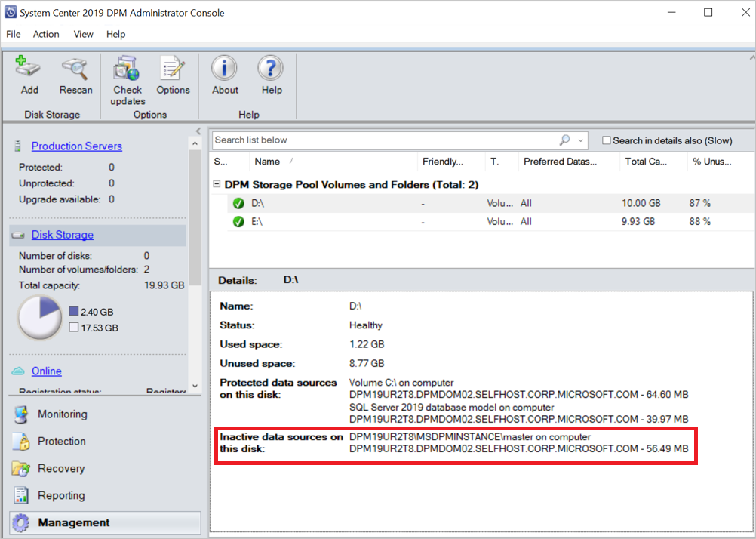Image resolution: width=756 pixels, height=539 pixels.
Task: Select the Management workspace
Action: tap(105, 522)
